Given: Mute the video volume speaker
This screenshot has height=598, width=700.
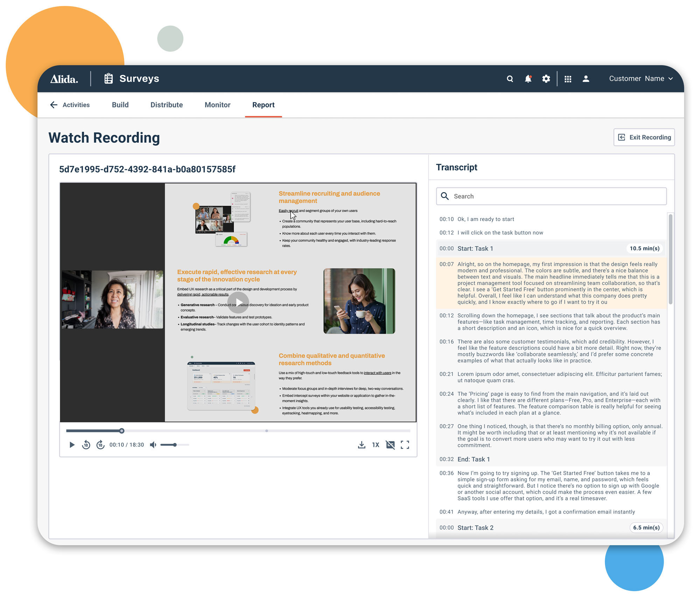Looking at the screenshot, I should [153, 445].
